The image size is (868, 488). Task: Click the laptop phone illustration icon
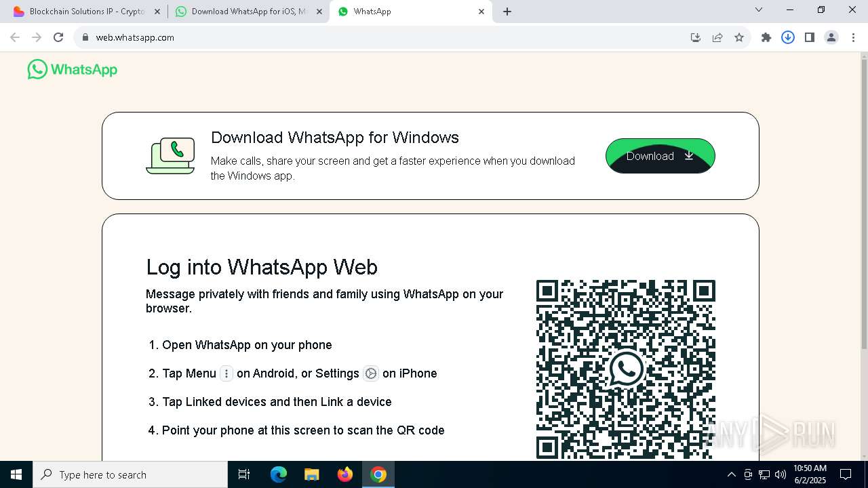pyautogui.click(x=170, y=156)
